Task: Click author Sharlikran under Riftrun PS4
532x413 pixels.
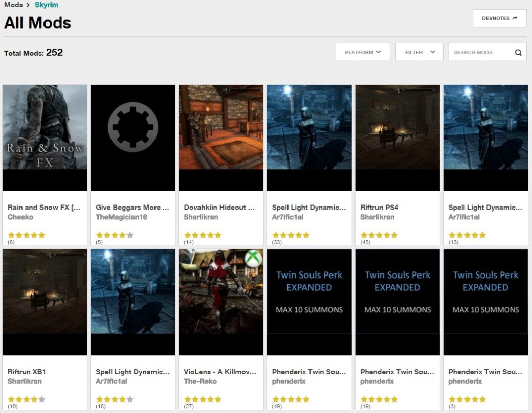Action: tap(378, 217)
